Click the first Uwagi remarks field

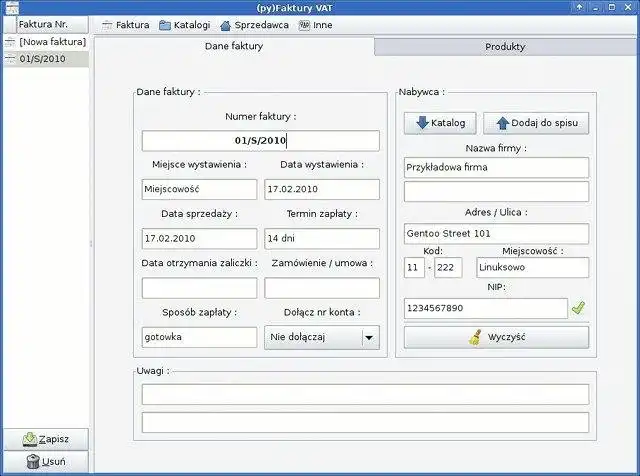click(365, 394)
